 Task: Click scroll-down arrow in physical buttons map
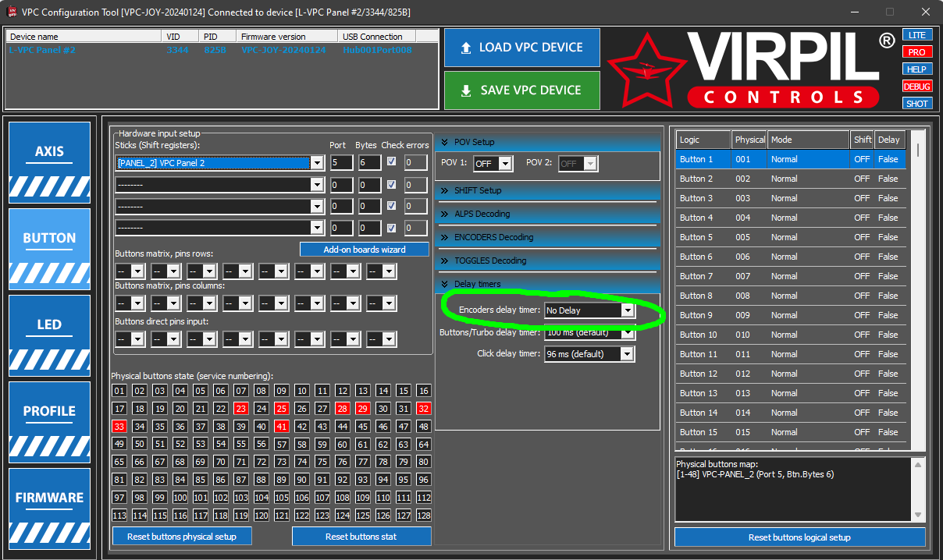click(x=918, y=515)
